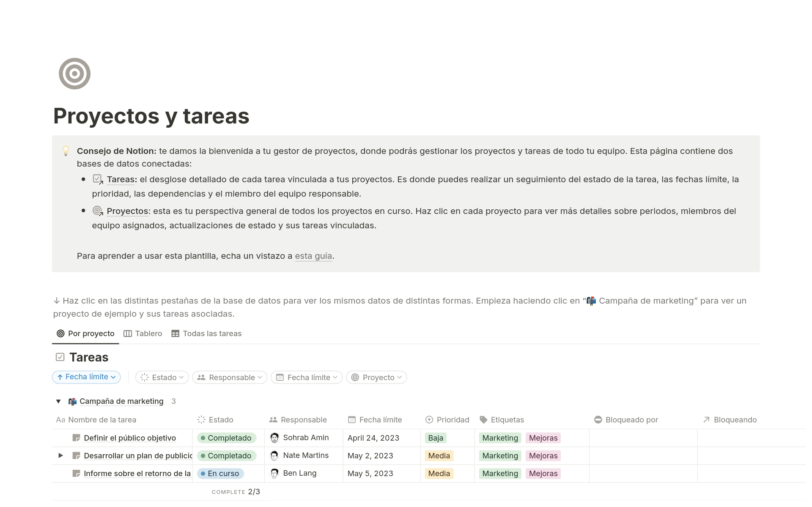This screenshot has height=507, width=812.
Task: Open the Estado filter dropdown
Action: (162, 377)
